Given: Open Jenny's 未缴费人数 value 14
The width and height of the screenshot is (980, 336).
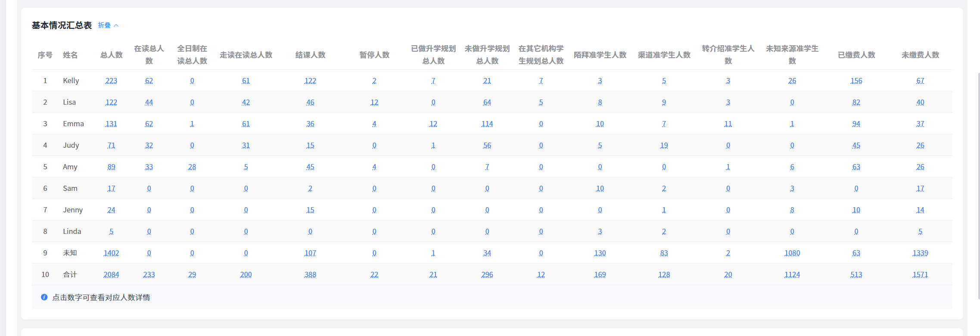Looking at the screenshot, I should [920, 210].
